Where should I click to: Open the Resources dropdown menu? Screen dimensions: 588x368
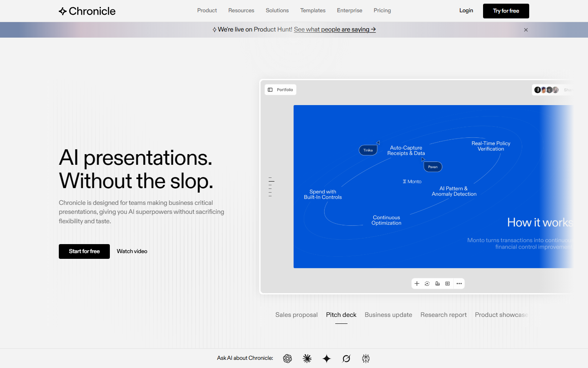[x=241, y=10]
